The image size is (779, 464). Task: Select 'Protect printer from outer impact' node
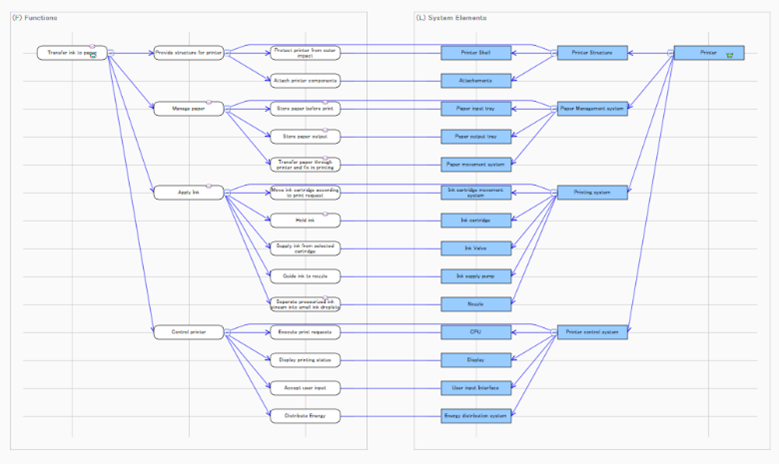pos(305,53)
